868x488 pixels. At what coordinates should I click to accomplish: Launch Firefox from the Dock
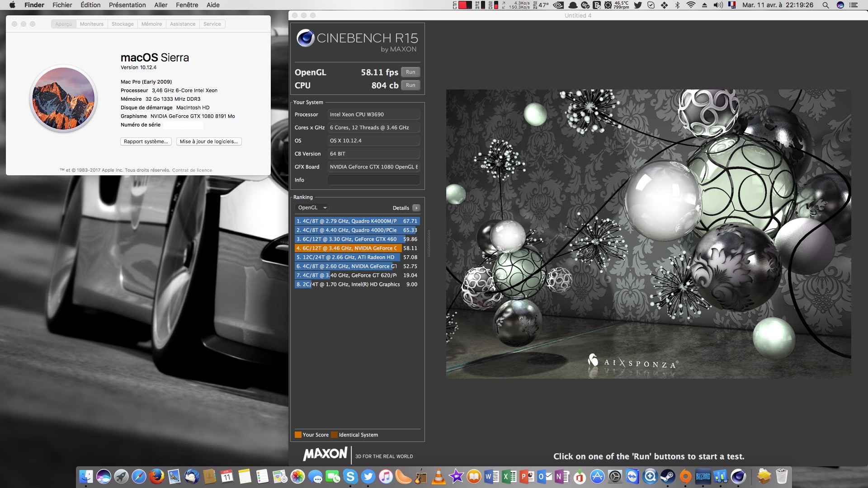[156, 476]
